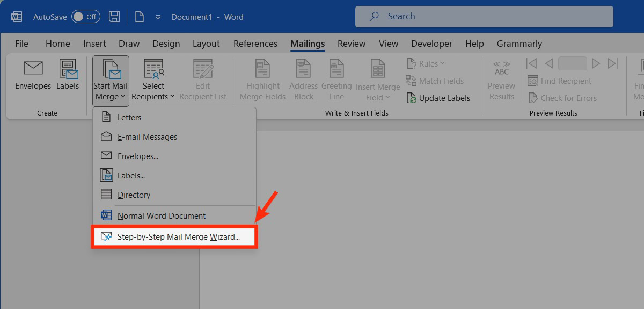Click the Save disk icon

click(x=114, y=17)
